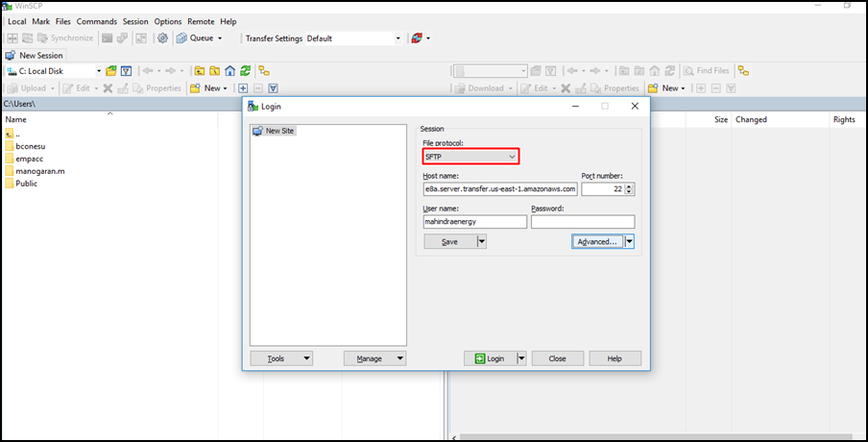Select the empacc folder

(24, 159)
